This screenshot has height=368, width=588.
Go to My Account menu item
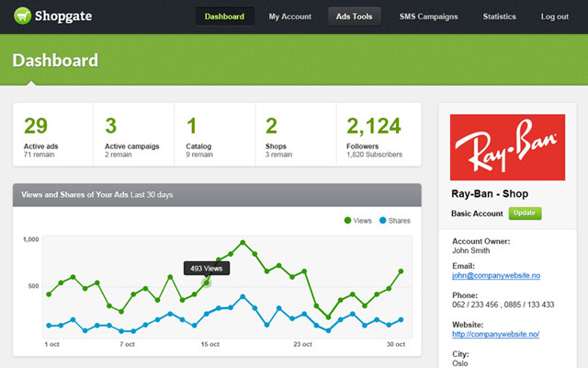(288, 17)
